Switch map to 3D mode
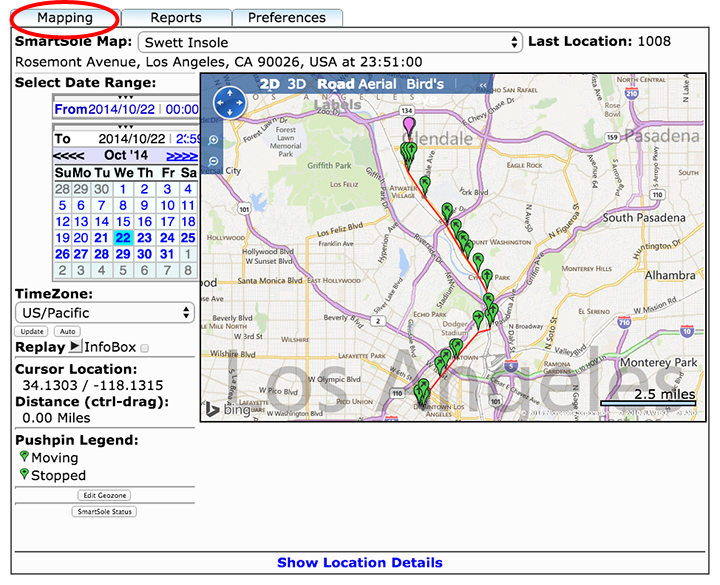The image size is (720, 585). tap(297, 84)
